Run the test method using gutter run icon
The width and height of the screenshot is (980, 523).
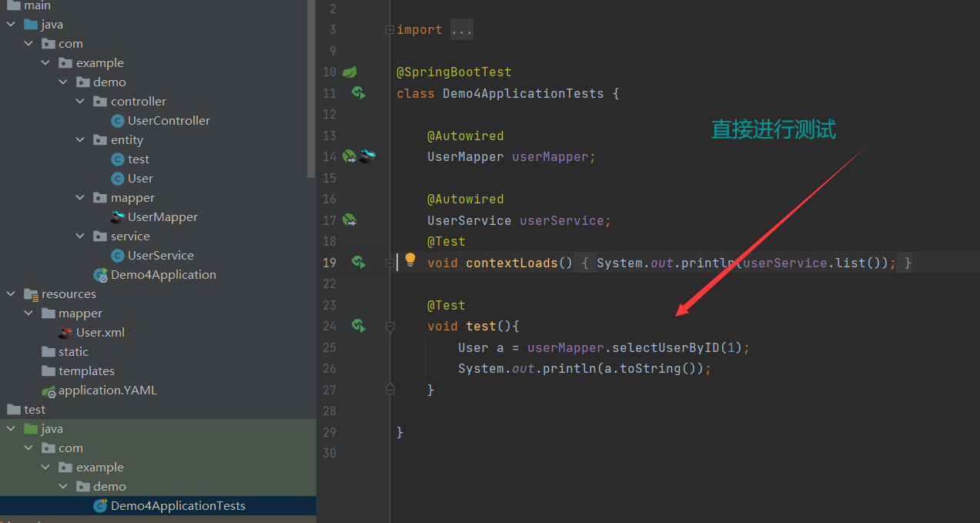point(358,326)
